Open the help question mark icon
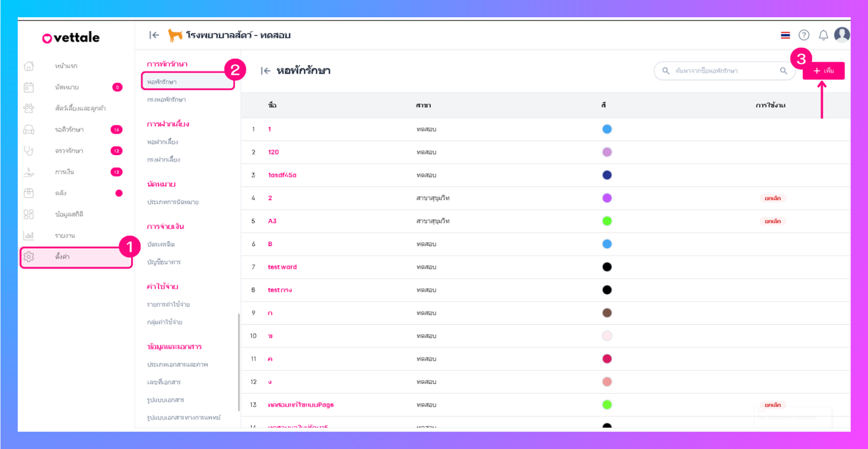The height and width of the screenshot is (449, 868). click(804, 35)
